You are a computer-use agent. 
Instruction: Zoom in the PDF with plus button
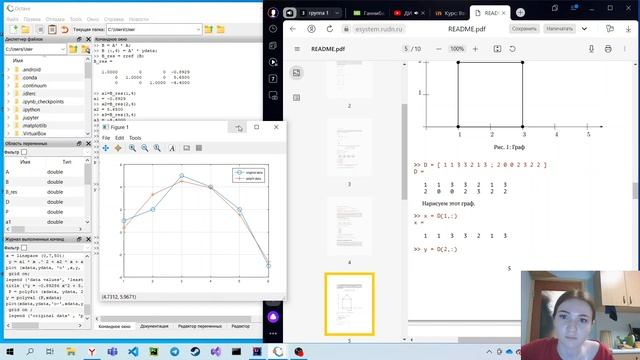(475, 49)
